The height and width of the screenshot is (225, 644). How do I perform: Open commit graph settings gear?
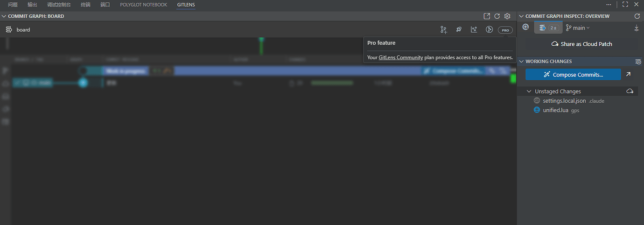point(507,16)
